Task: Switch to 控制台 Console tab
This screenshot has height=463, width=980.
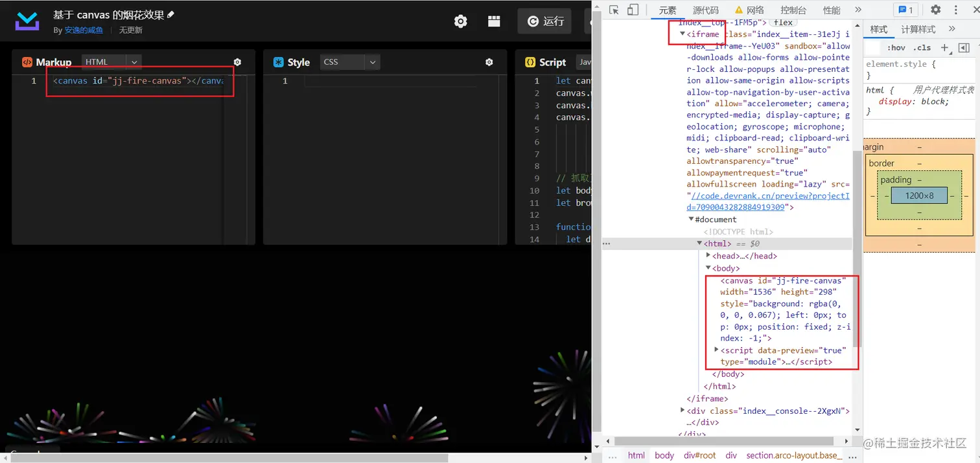Action: pyautogui.click(x=793, y=10)
